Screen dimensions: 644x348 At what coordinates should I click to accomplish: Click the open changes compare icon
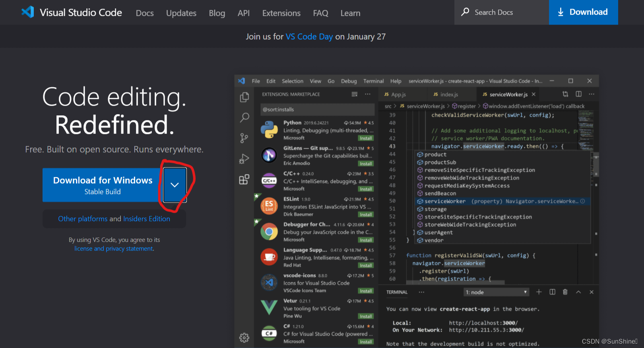(x=565, y=94)
